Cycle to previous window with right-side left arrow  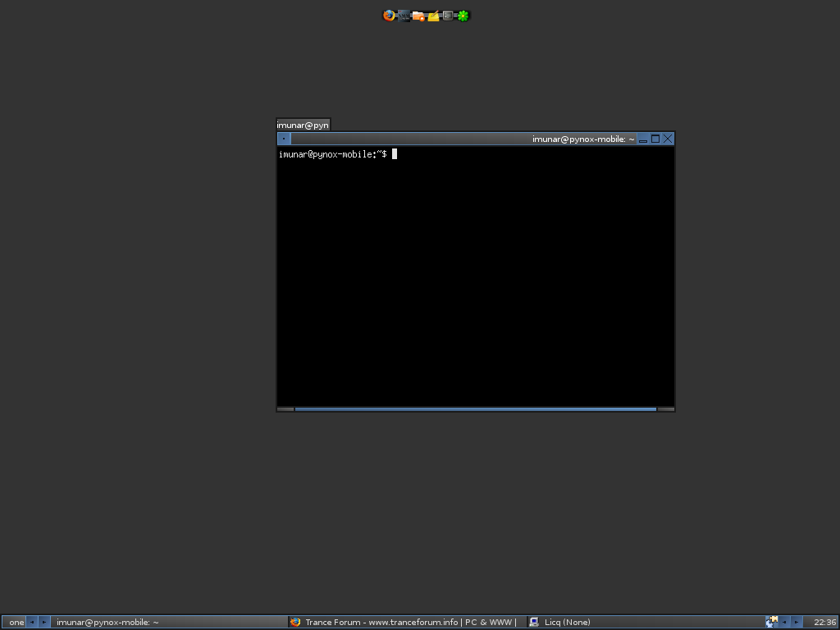[x=784, y=622]
